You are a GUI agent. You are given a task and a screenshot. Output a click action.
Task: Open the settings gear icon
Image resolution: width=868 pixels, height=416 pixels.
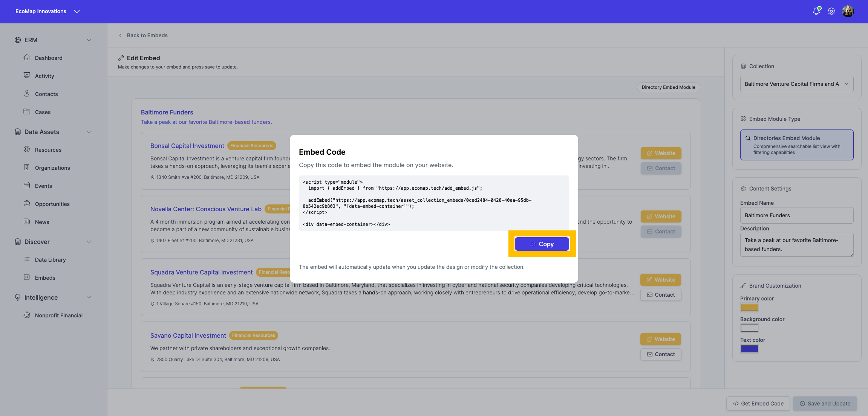(831, 11)
